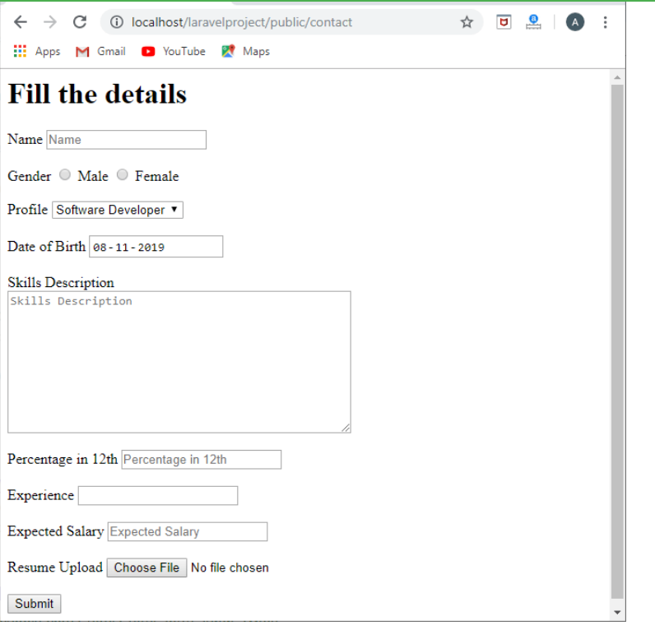Screen dimensions: 655x644
Task: Expand the Profile dropdown
Action: click(x=118, y=210)
